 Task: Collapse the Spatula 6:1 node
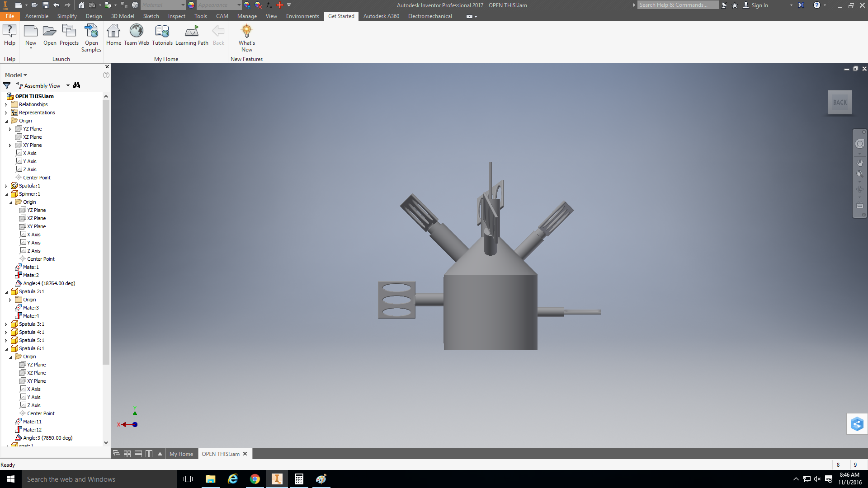[6, 349]
